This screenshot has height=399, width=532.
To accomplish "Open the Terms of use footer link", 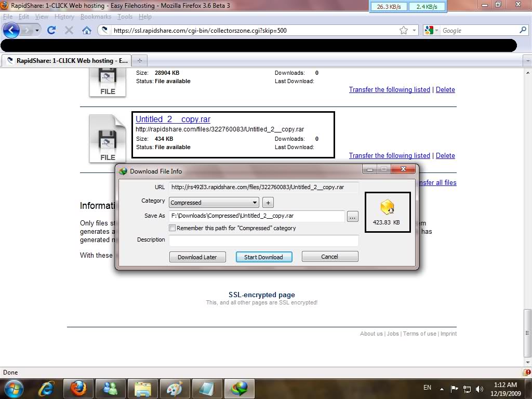I will click(420, 334).
